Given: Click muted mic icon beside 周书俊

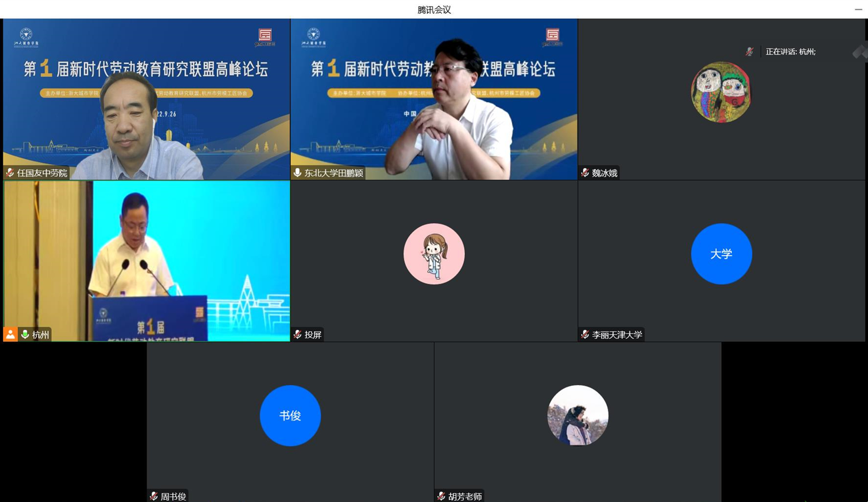Looking at the screenshot, I should tap(154, 496).
